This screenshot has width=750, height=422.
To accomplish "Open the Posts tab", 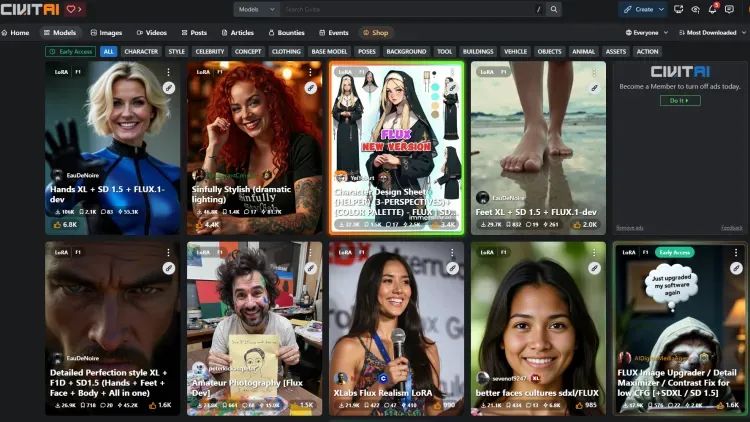I will click(194, 33).
